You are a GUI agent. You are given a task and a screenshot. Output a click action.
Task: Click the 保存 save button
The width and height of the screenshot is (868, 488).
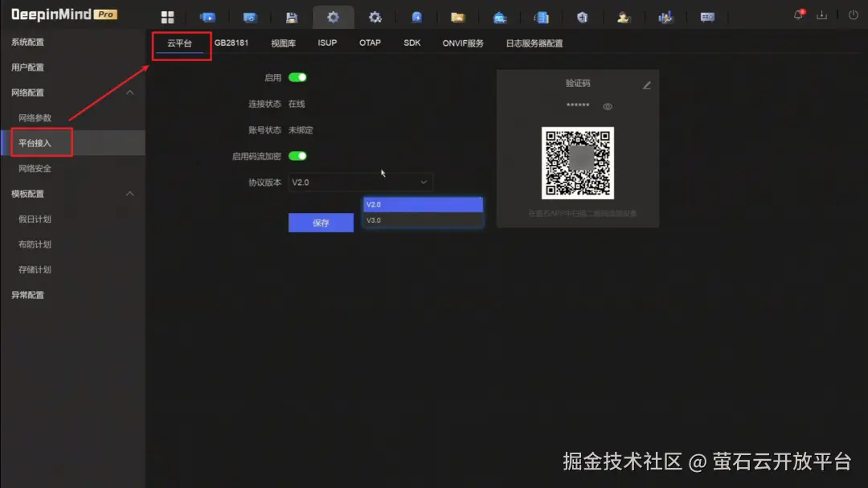pos(321,223)
